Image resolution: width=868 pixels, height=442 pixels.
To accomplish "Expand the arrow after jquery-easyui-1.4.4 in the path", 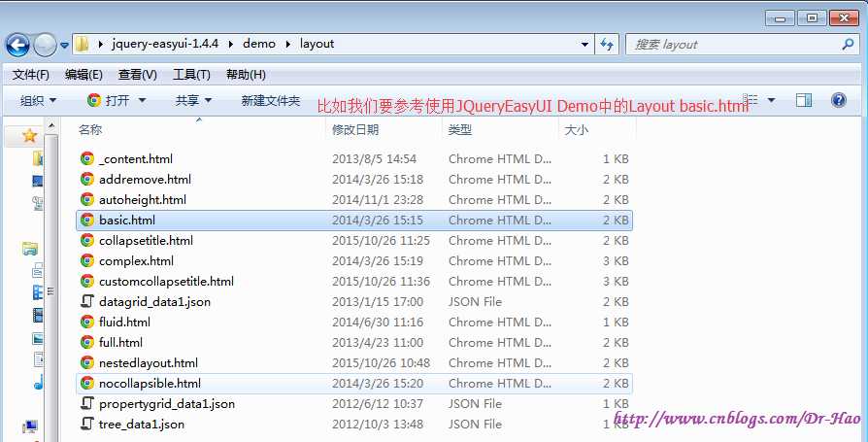I will pos(231,45).
